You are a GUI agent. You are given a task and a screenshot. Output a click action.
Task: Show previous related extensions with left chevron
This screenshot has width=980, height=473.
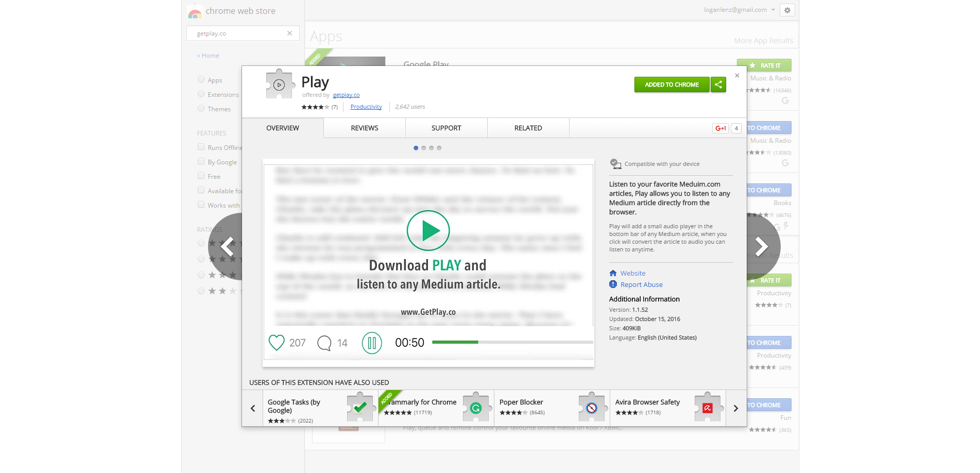253,408
